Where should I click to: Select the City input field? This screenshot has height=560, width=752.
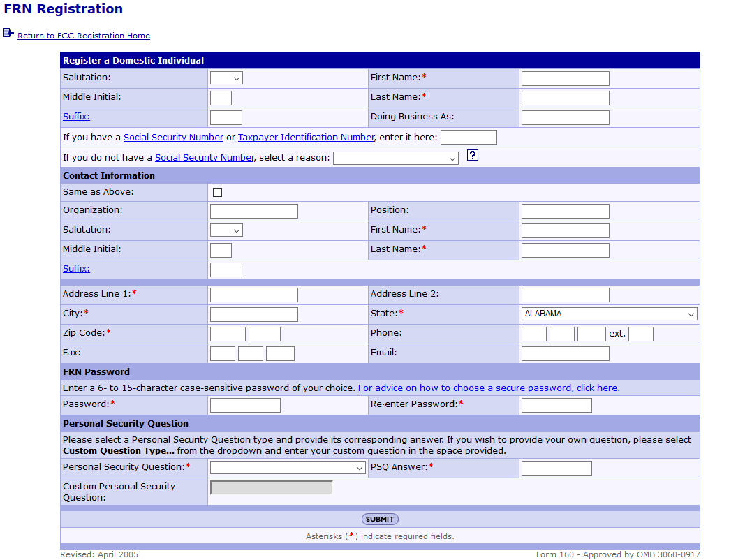[x=253, y=314]
